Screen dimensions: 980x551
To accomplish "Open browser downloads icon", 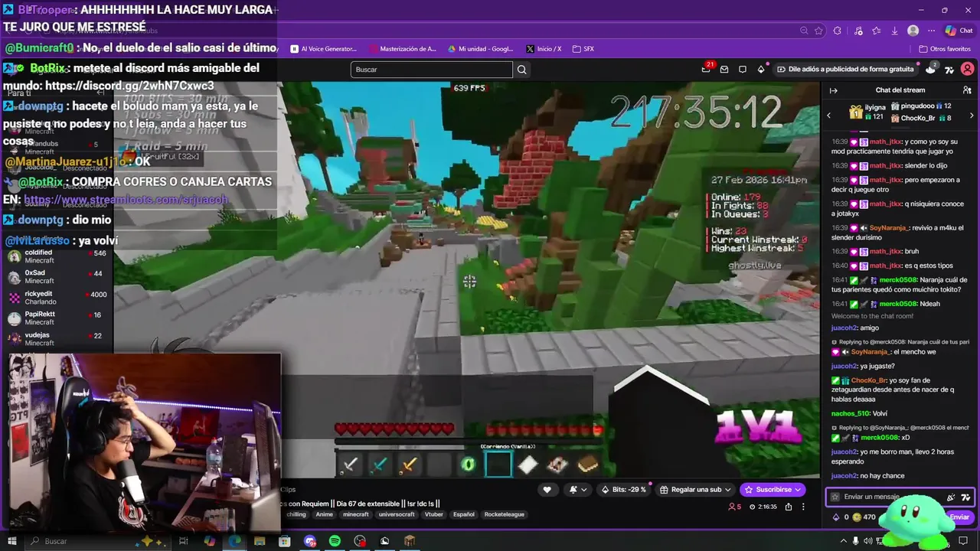I will [894, 31].
